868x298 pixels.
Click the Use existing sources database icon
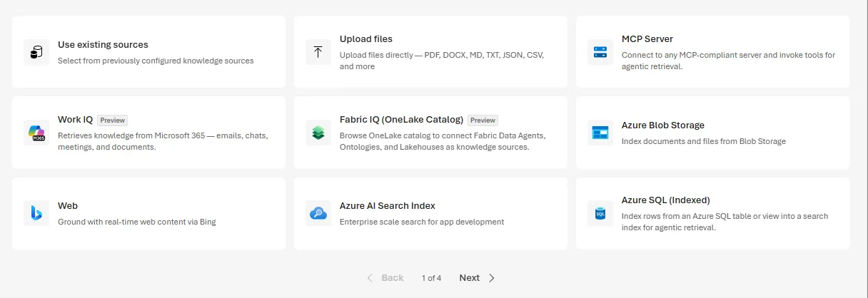tap(36, 52)
